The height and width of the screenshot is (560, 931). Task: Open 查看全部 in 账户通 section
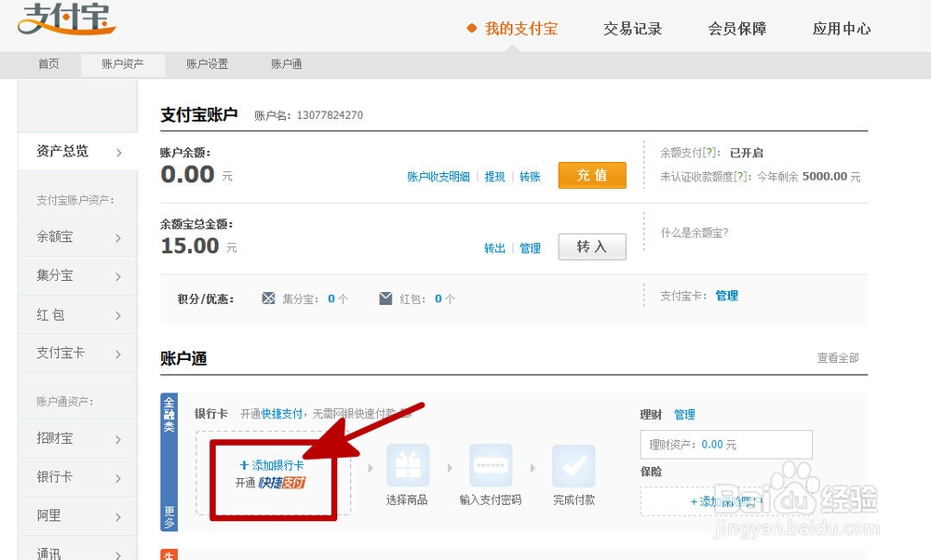pos(838,358)
